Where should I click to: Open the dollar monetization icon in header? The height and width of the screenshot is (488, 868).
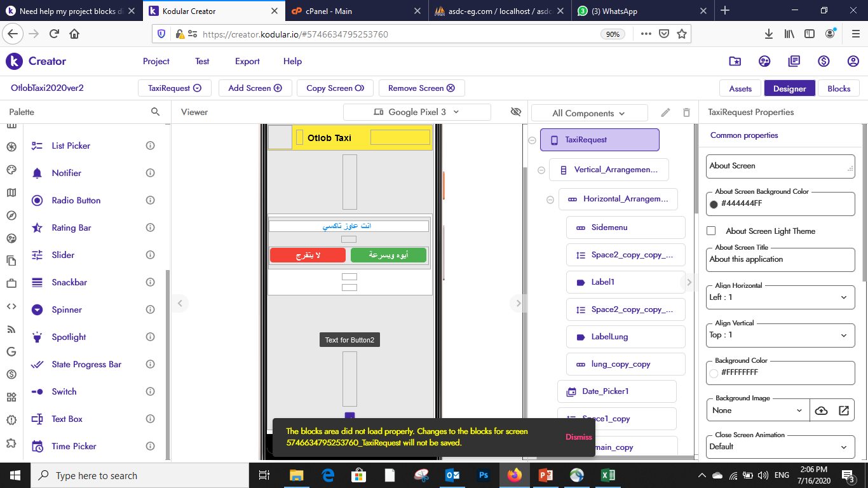click(824, 61)
